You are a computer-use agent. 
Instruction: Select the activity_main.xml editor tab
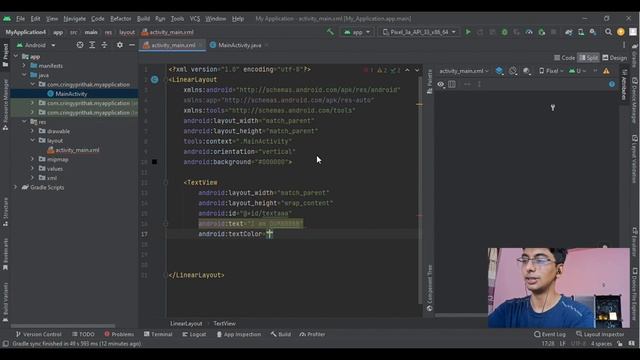pos(173,45)
